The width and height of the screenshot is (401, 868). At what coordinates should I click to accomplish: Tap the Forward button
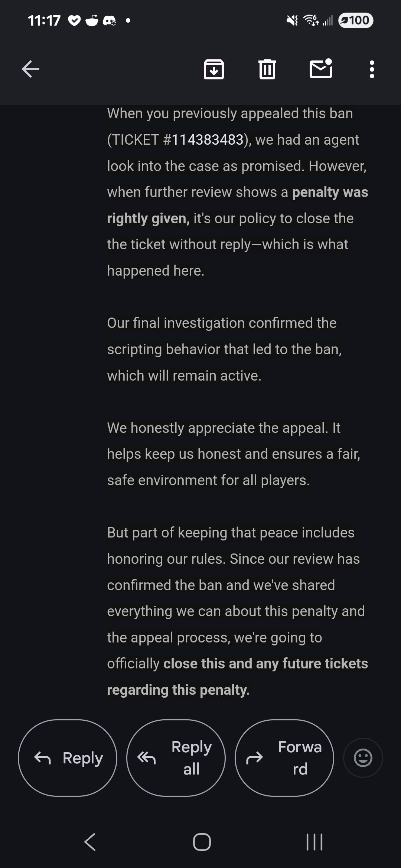pos(284,758)
